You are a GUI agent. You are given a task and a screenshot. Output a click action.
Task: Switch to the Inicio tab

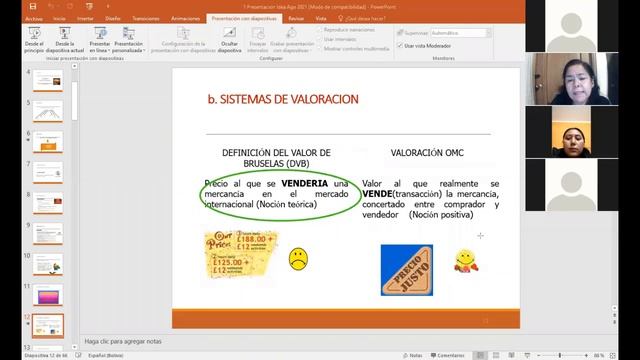59,18
